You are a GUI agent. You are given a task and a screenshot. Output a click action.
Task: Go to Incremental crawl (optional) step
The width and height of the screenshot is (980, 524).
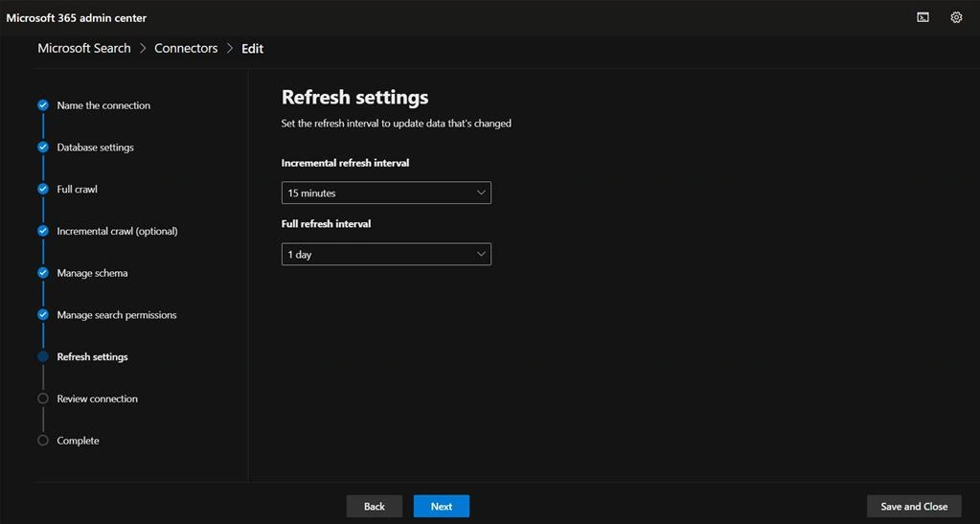(x=117, y=231)
